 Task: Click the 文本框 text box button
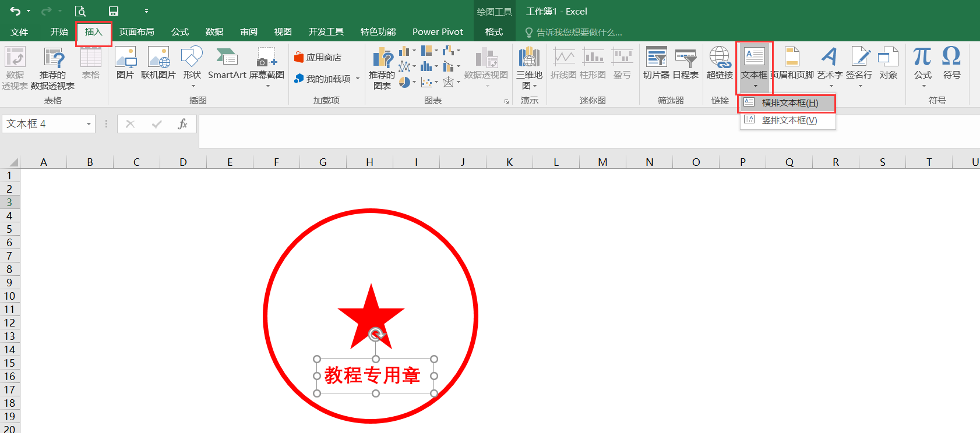[x=755, y=67]
